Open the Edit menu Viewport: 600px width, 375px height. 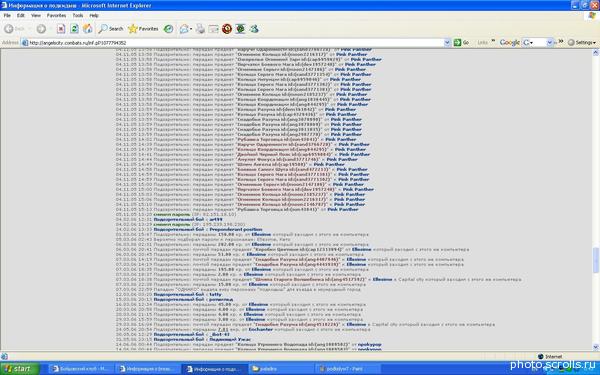click(21, 15)
